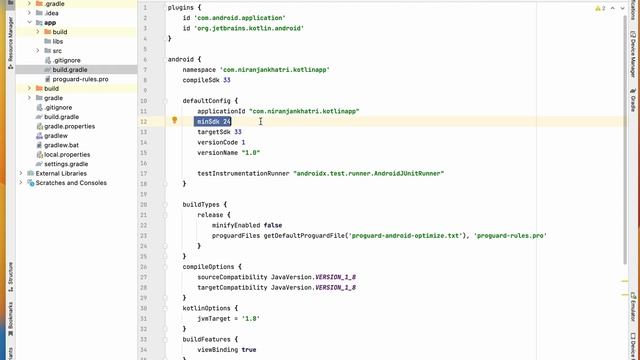Click 'minifyEnabled false' text
Image resolution: width=640 pixels, height=360 pixels.
tap(247, 225)
